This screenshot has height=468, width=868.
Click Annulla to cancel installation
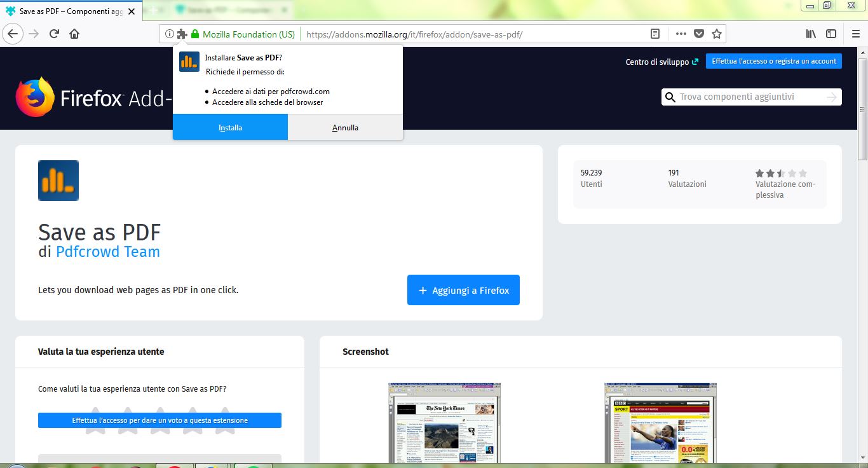click(345, 127)
